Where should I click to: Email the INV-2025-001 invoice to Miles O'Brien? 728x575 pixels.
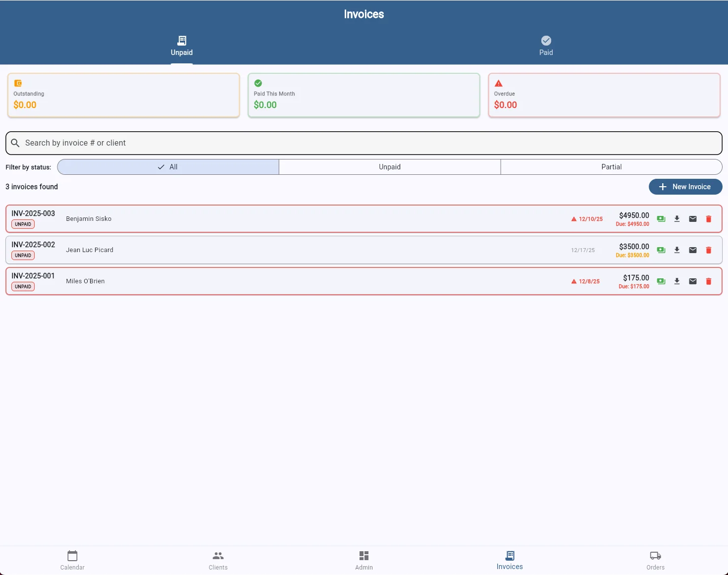click(x=693, y=281)
